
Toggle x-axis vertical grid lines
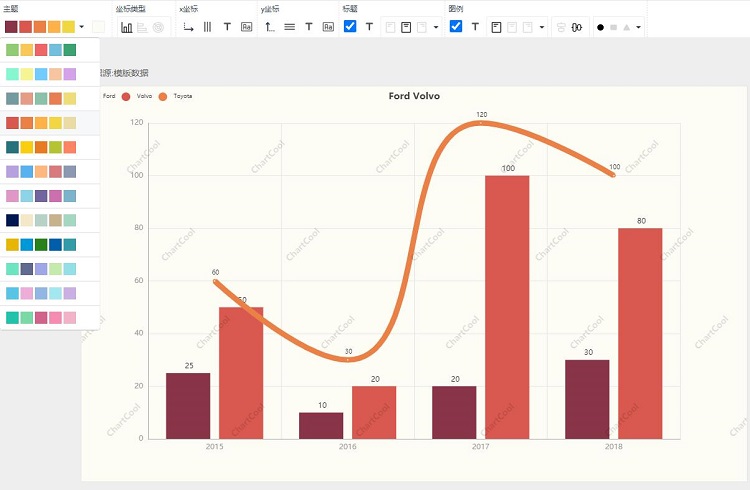[207, 27]
